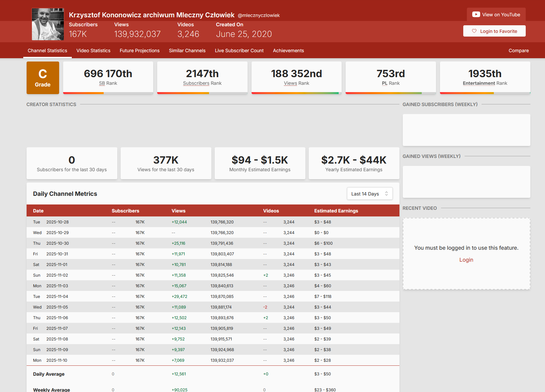Switch to the Video Statistics tab
This screenshot has height=392, width=545.
(93, 51)
